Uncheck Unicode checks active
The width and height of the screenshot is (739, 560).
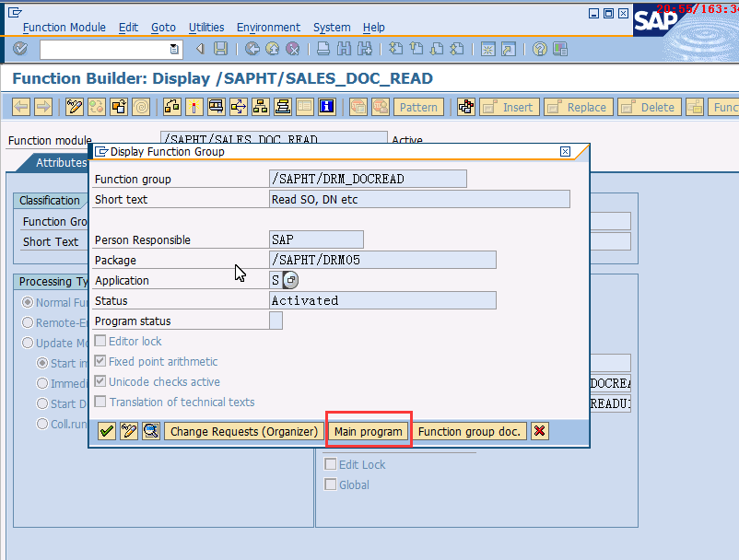(100, 381)
